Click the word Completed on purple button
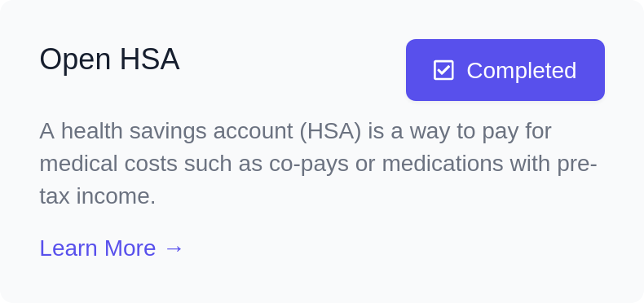 [521, 71]
